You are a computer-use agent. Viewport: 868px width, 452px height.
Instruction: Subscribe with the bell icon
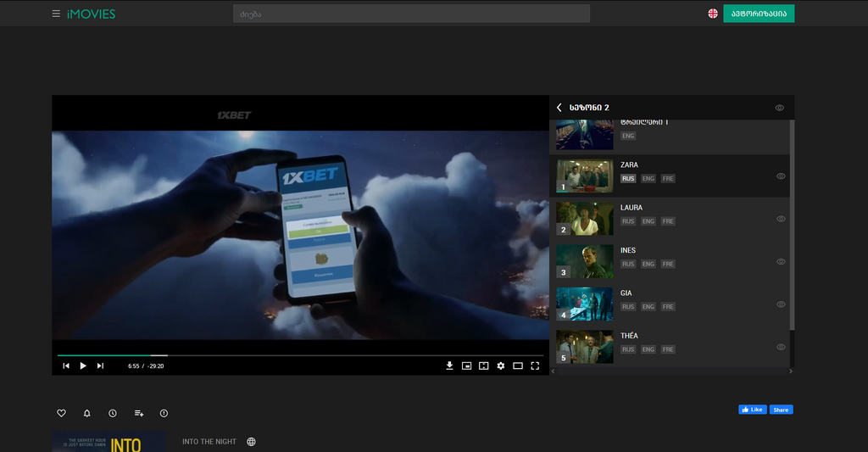coord(87,413)
